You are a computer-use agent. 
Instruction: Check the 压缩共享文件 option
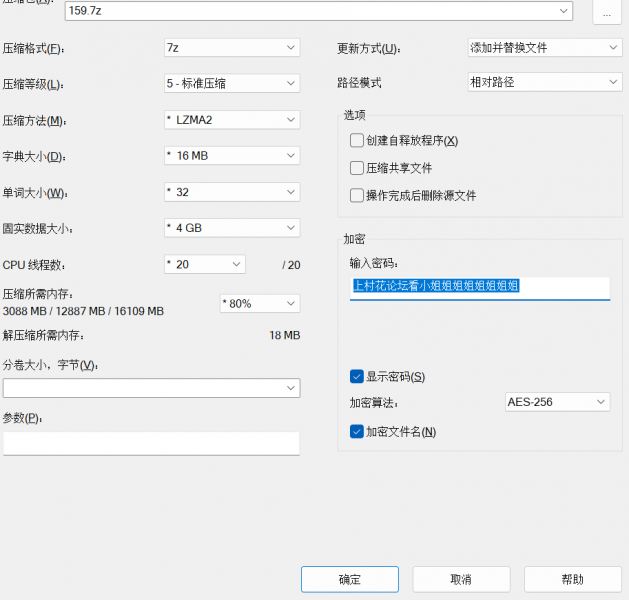[x=357, y=168]
